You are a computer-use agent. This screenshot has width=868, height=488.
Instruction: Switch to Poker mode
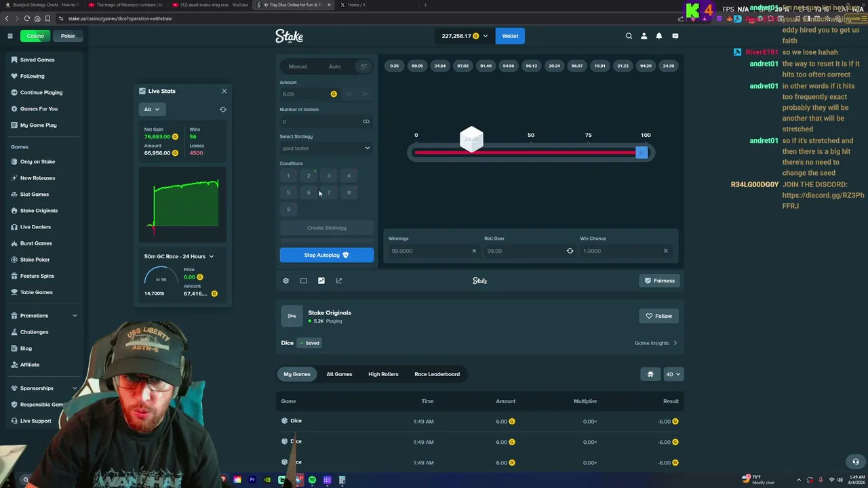[x=68, y=36]
